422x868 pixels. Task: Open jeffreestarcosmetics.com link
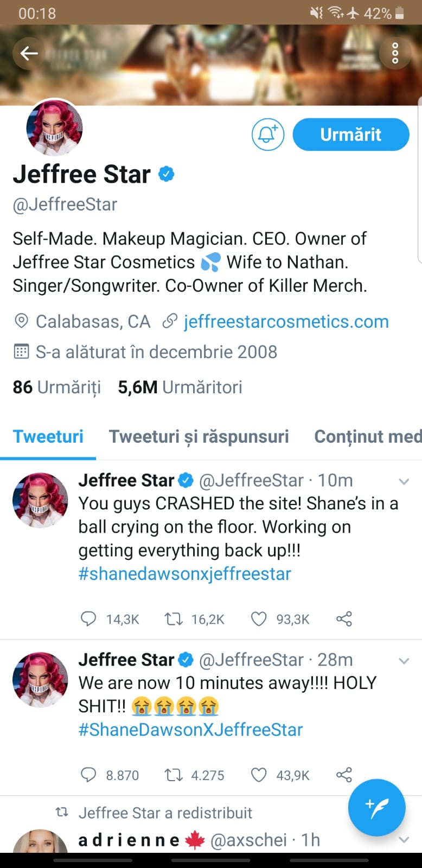[x=286, y=321]
